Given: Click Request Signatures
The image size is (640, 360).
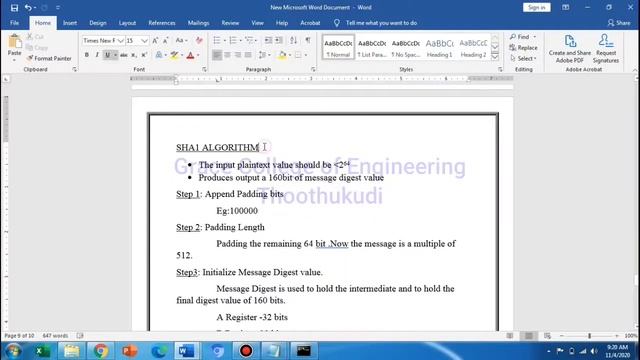Looking at the screenshot, I should tap(606, 49).
